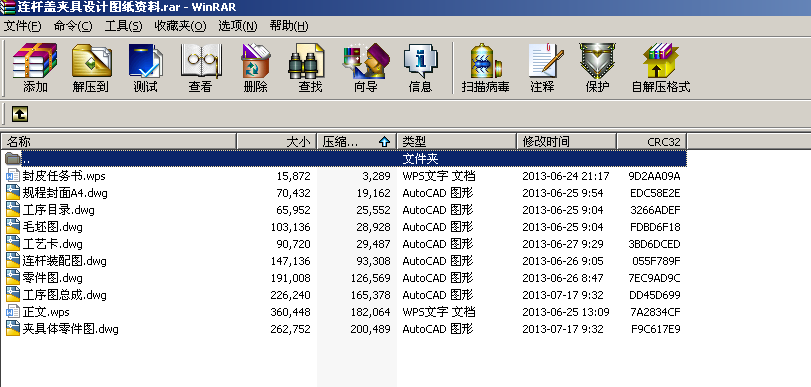811x387 pixels.
Task: Click the WinRAR title bar app icon
Action: click(x=8, y=7)
